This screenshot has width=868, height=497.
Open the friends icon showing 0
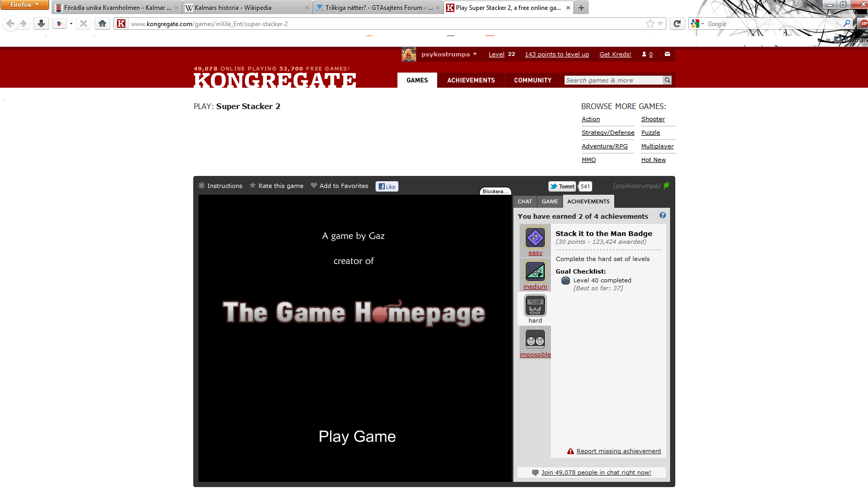point(648,54)
